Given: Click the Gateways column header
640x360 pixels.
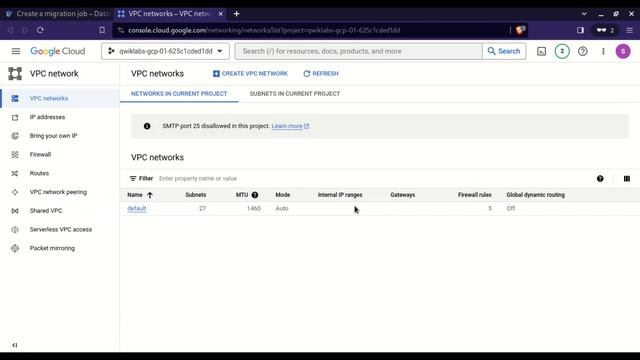Looking at the screenshot, I should [x=402, y=195].
